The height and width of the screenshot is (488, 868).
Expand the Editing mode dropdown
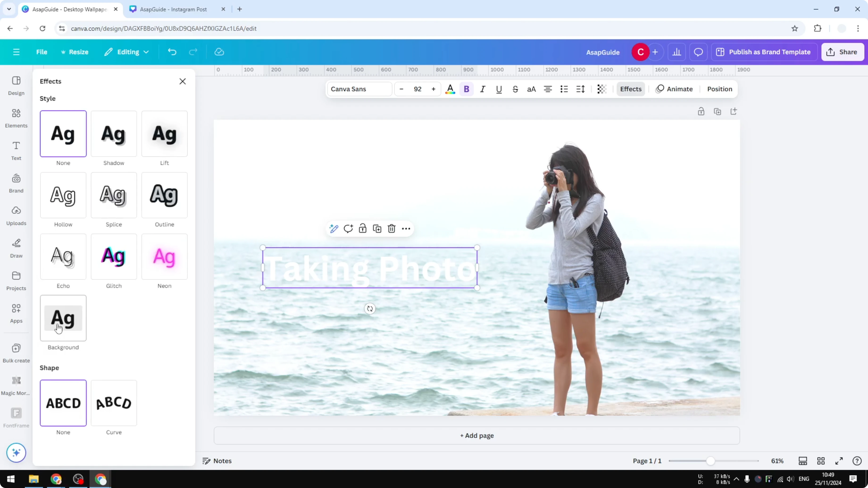click(127, 52)
